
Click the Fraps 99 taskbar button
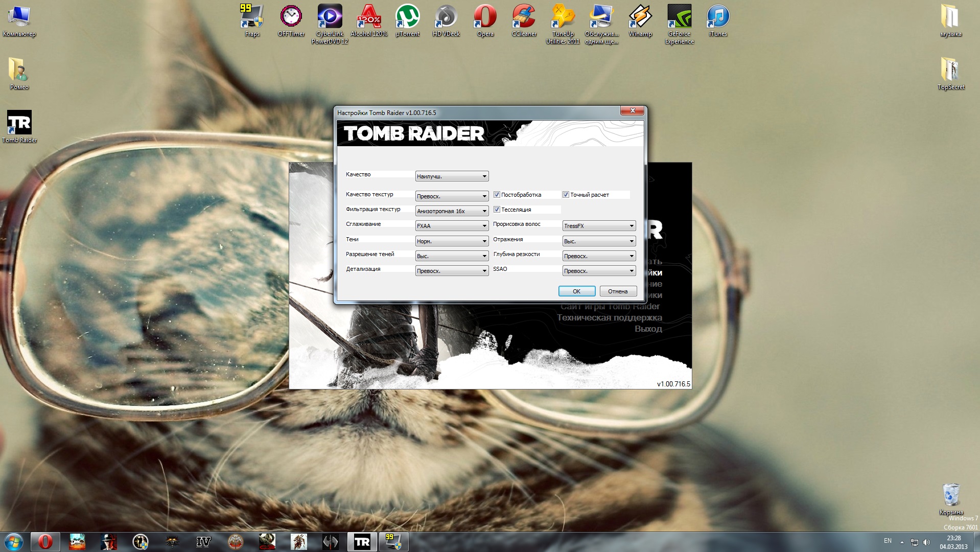(393, 542)
